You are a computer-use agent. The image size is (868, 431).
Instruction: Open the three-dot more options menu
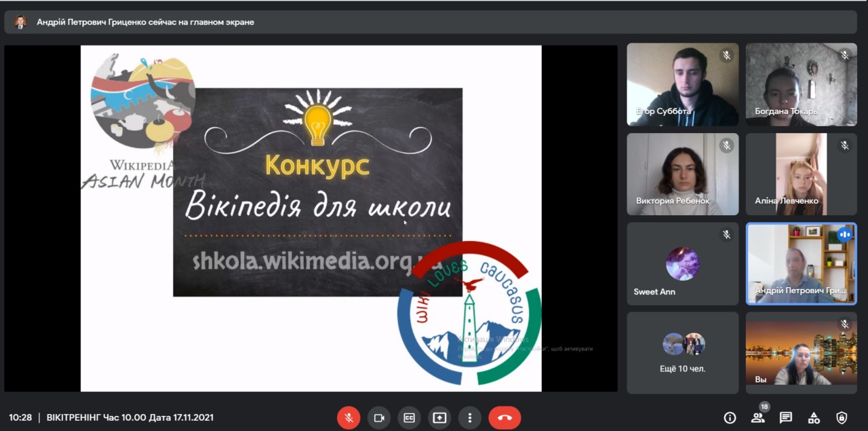tap(469, 417)
